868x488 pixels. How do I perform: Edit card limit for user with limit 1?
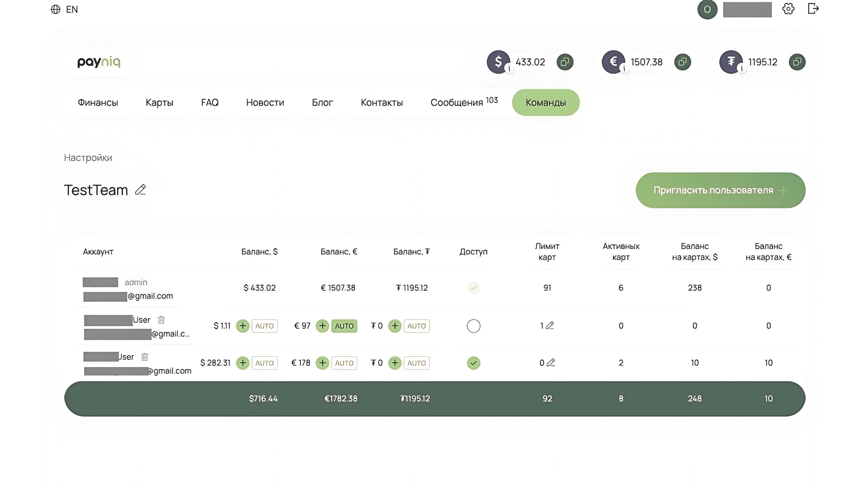click(x=550, y=326)
